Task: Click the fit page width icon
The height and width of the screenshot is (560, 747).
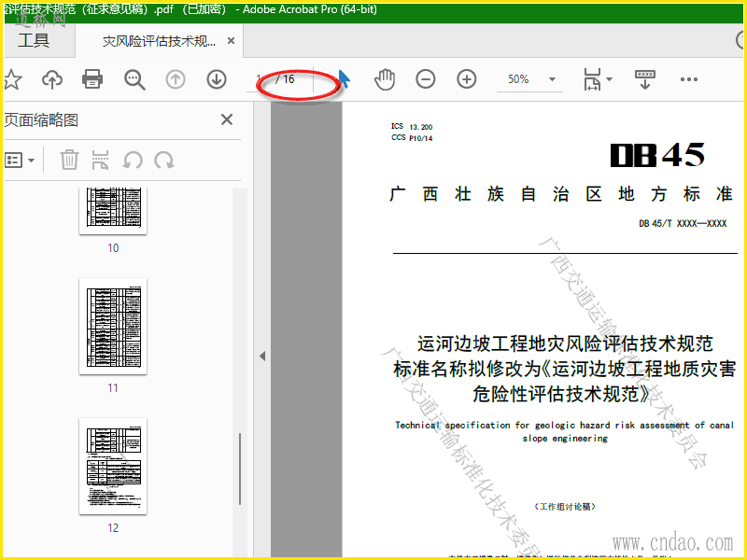Action: pyautogui.click(x=592, y=79)
